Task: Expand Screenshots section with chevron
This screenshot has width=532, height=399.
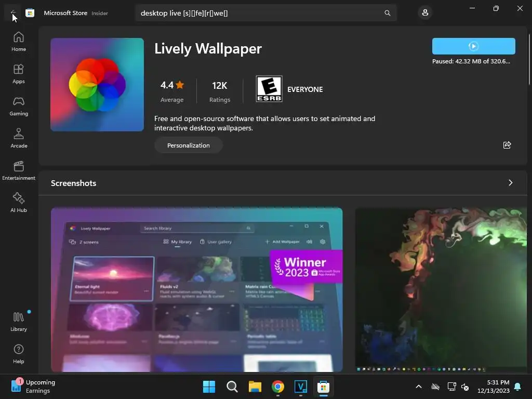Action: 510,183
